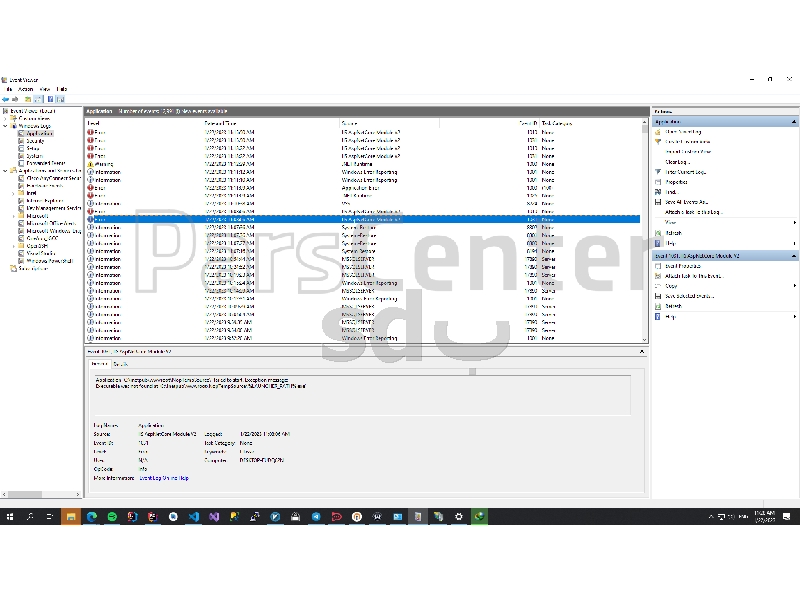Open Visual Studio Code from taskbar
This screenshot has width=800, height=600.
coord(194,517)
